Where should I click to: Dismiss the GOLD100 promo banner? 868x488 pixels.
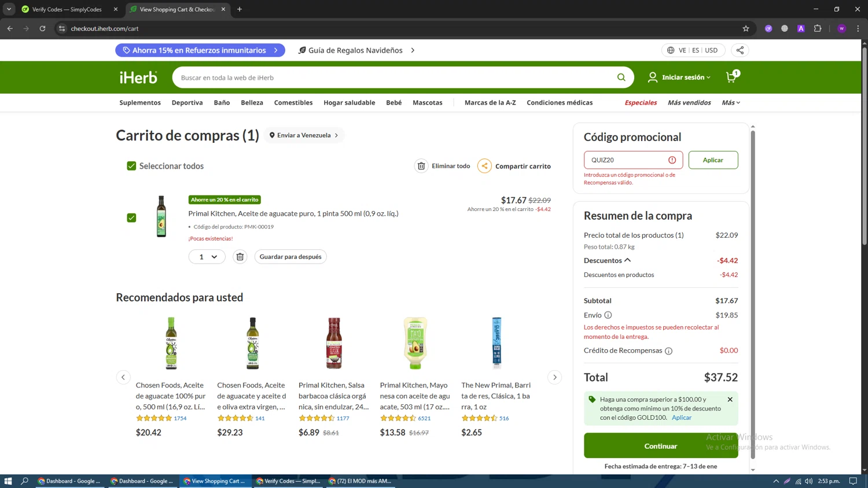click(730, 400)
